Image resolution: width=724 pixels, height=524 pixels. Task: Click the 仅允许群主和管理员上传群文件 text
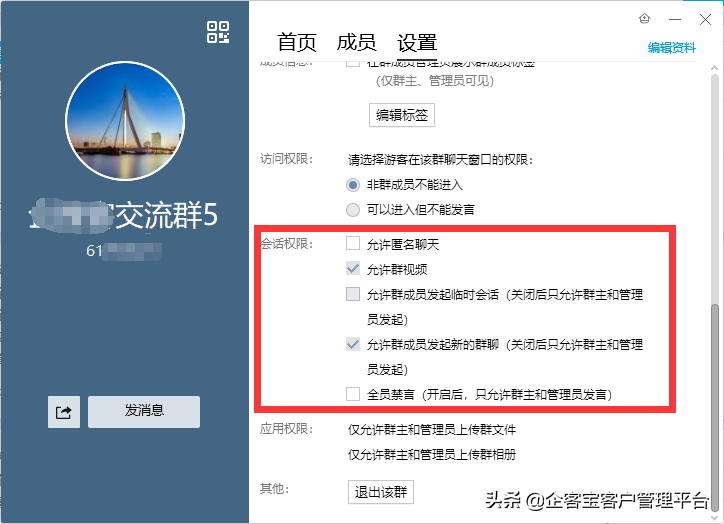coord(432,430)
